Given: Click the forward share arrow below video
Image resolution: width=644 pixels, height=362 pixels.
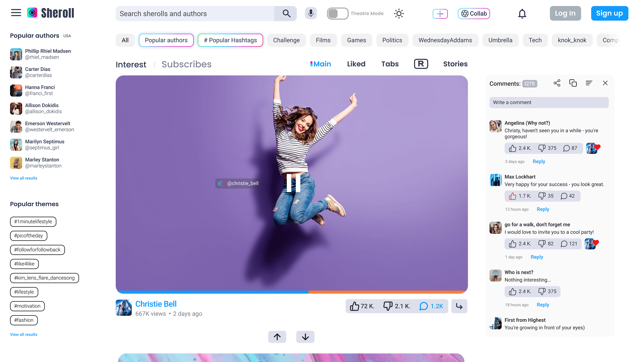Looking at the screenshot, I should point(459,306).
